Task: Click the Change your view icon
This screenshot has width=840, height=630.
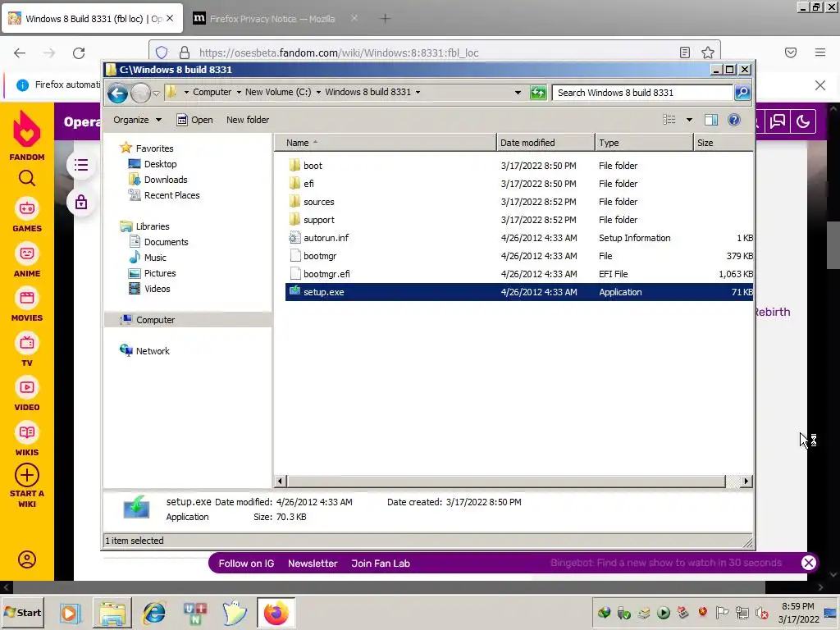Action: 669,120
